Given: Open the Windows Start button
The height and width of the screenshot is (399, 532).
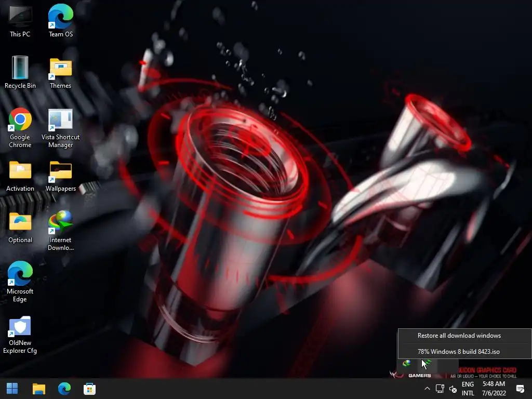Looking at the screenshot, I should click(x=12, y=389).
